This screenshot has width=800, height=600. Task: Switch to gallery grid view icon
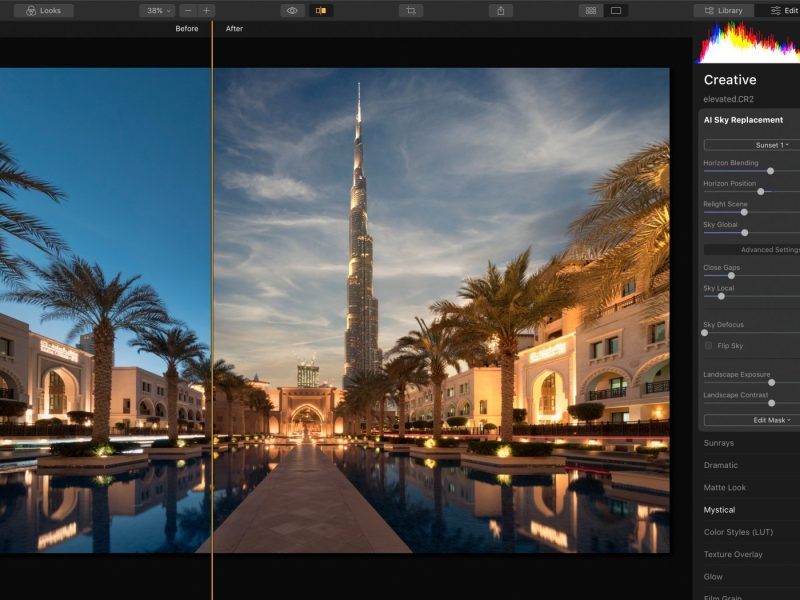click(x=591, y=11)
